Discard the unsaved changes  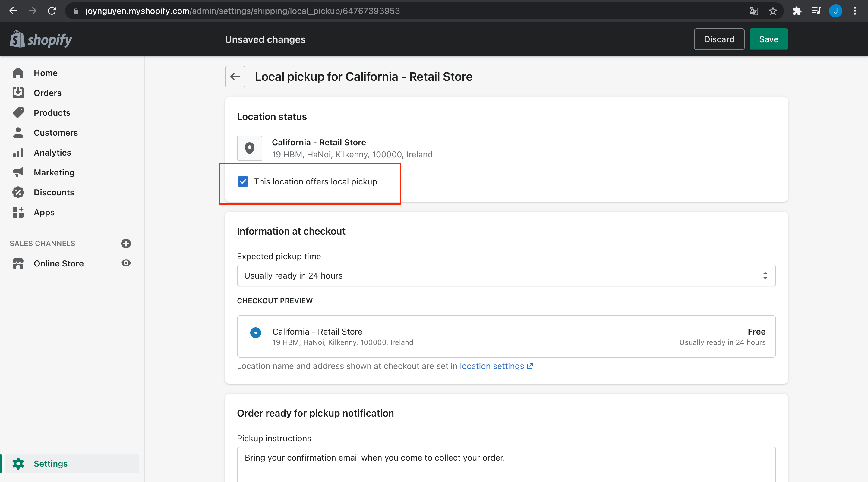coord(719,39)
